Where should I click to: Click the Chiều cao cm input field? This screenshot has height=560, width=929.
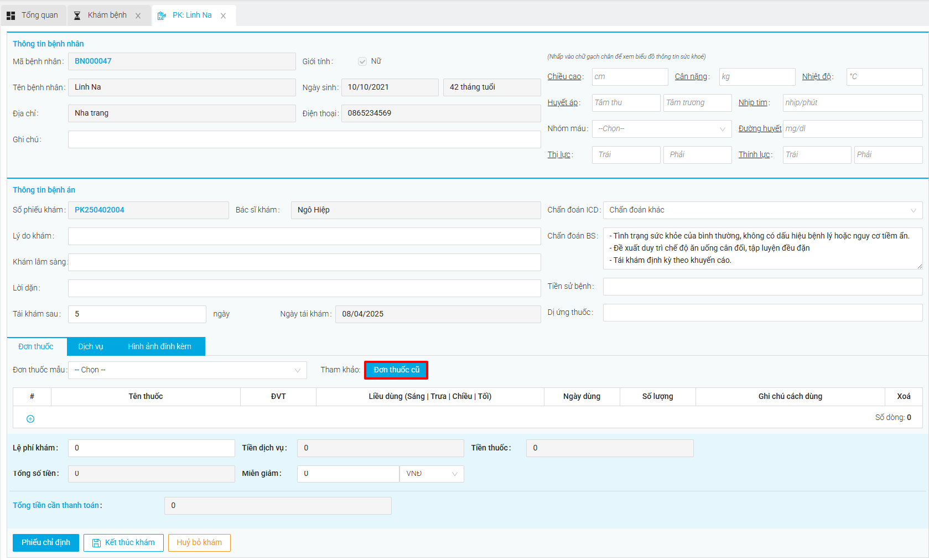tap(630, 77)
